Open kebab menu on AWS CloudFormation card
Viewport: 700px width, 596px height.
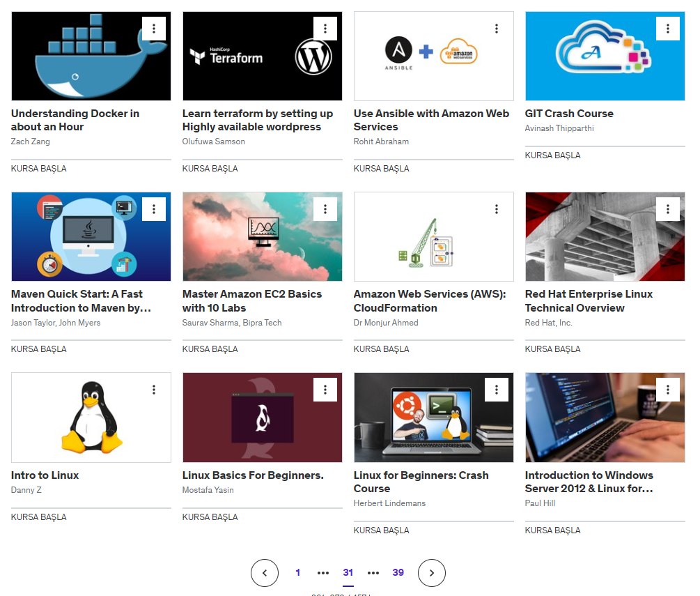(x=497, y=209)
